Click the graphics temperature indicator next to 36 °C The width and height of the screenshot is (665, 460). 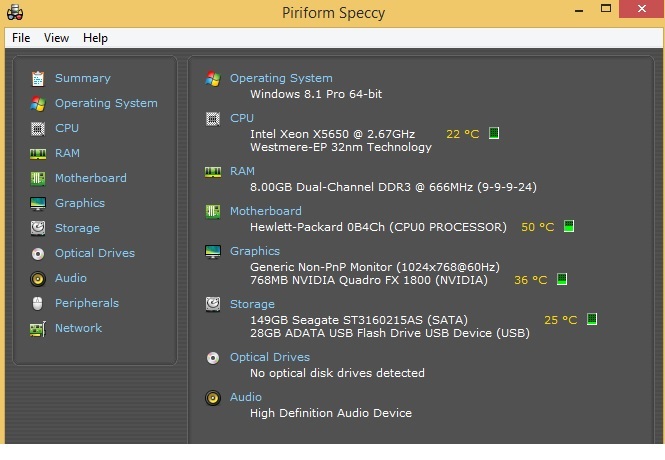[x=562, y=279]
